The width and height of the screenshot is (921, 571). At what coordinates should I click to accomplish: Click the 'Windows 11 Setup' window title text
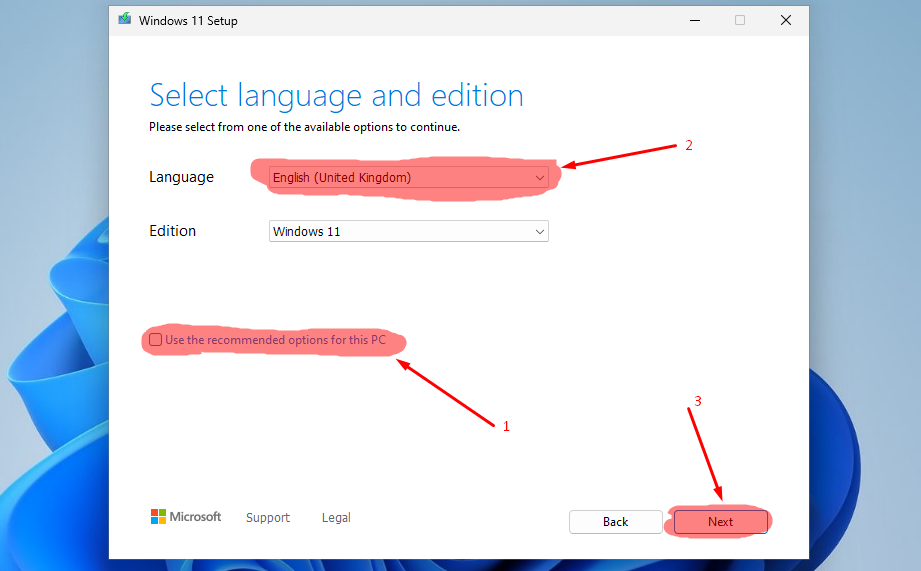point(188,21)
